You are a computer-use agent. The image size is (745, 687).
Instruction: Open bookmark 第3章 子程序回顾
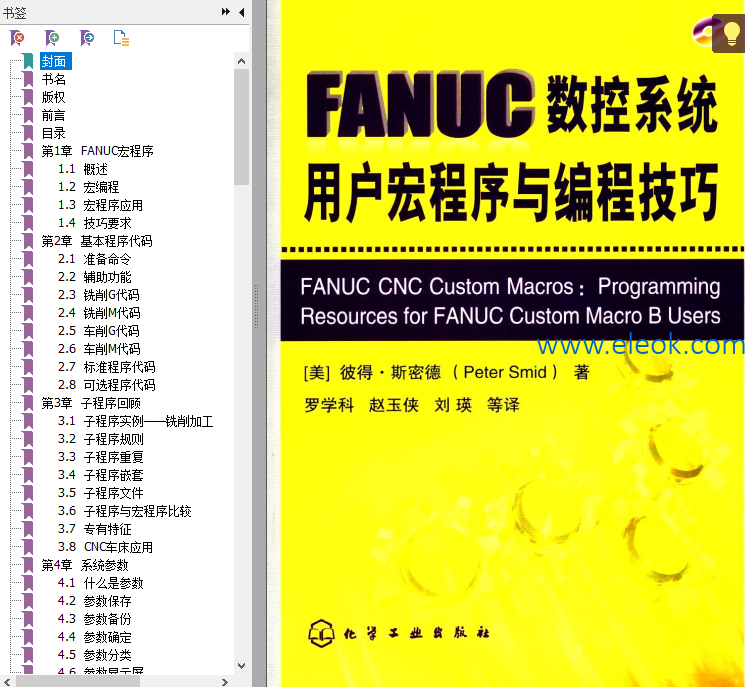[x=91, y=403]
